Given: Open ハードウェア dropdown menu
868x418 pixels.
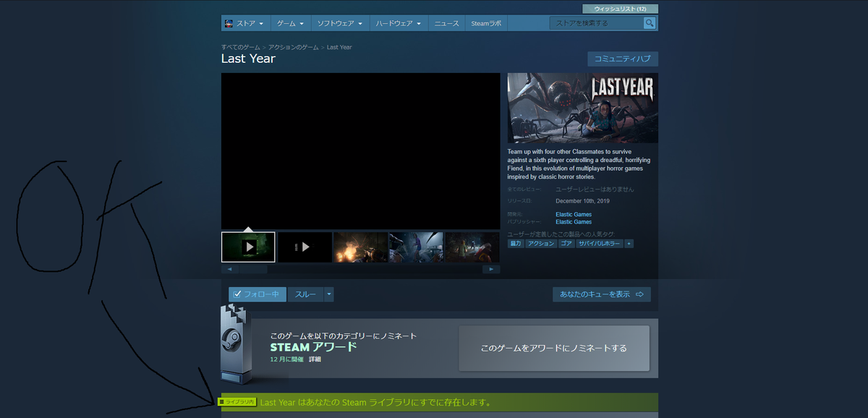Looking at the screenshot, I should point(398,23).
